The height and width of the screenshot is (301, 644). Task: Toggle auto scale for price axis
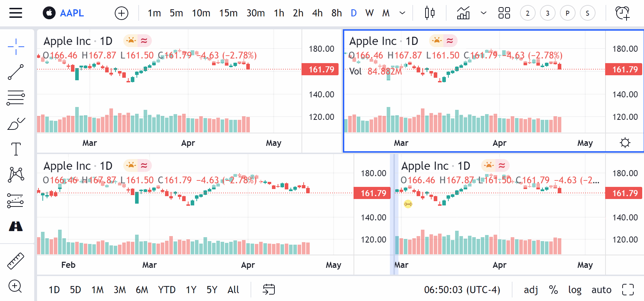point(601,290)
